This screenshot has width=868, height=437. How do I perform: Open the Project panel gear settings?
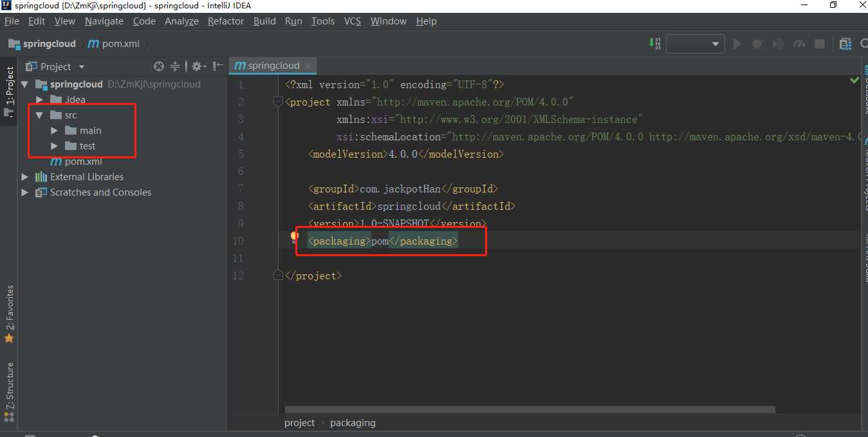tap(198, 66)
